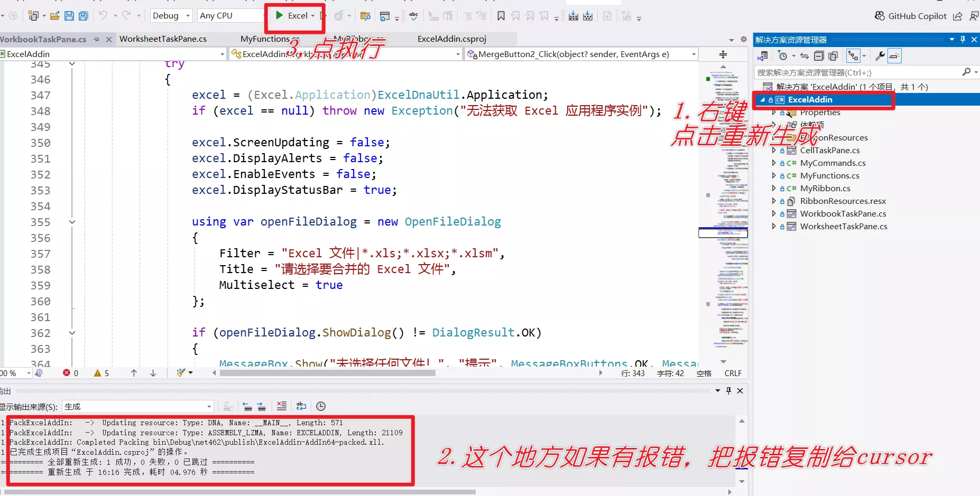Save all files using the double floppy icon
The image size is (980, 496).
[x=84, y=16]
